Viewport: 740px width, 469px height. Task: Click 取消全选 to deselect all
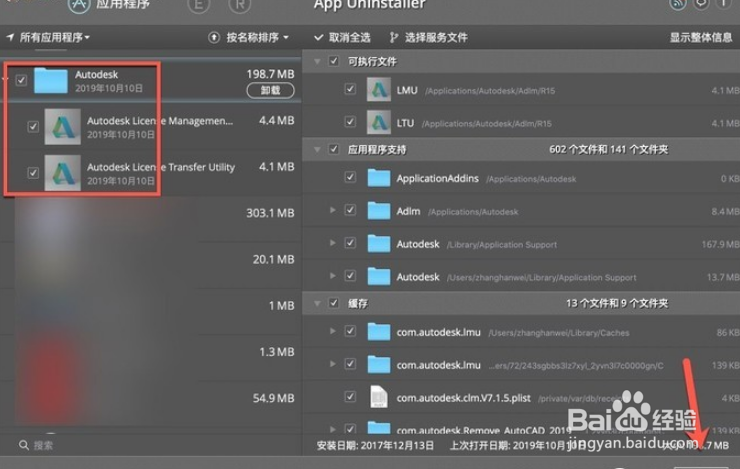coord(343,37)
